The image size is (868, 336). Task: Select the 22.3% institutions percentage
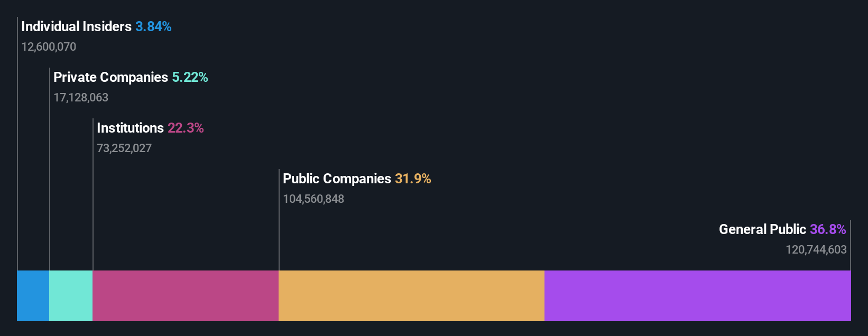pyautogui.click(x=186, y=128)
